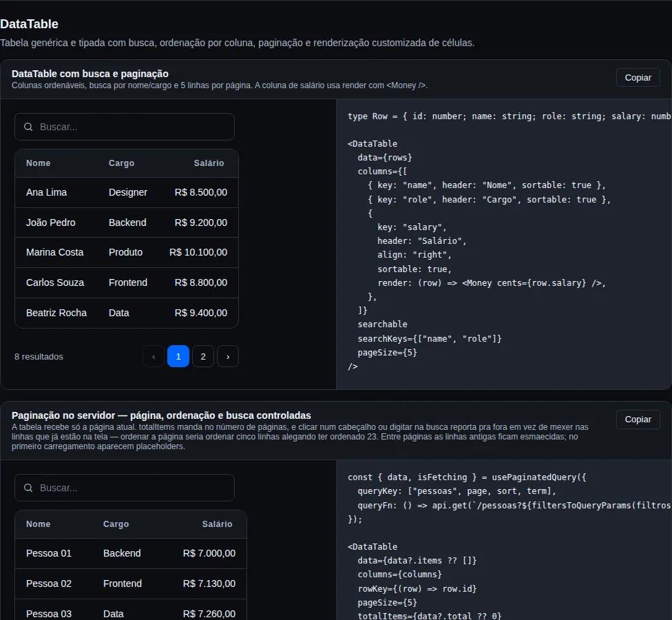The image size is (672, 620).
Task: Click the rowKey code line
Action: (417, 589)
